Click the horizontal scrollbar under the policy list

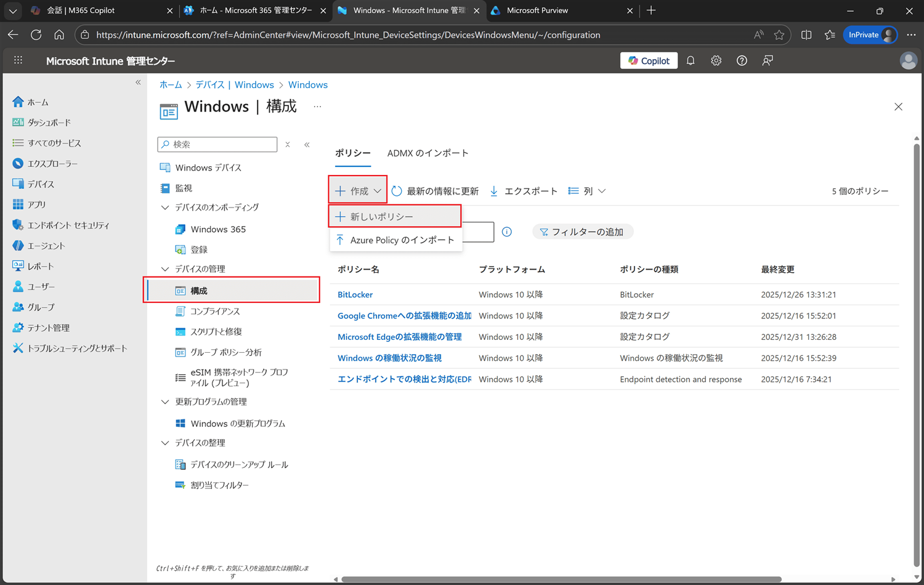click(x=561, y=579)
